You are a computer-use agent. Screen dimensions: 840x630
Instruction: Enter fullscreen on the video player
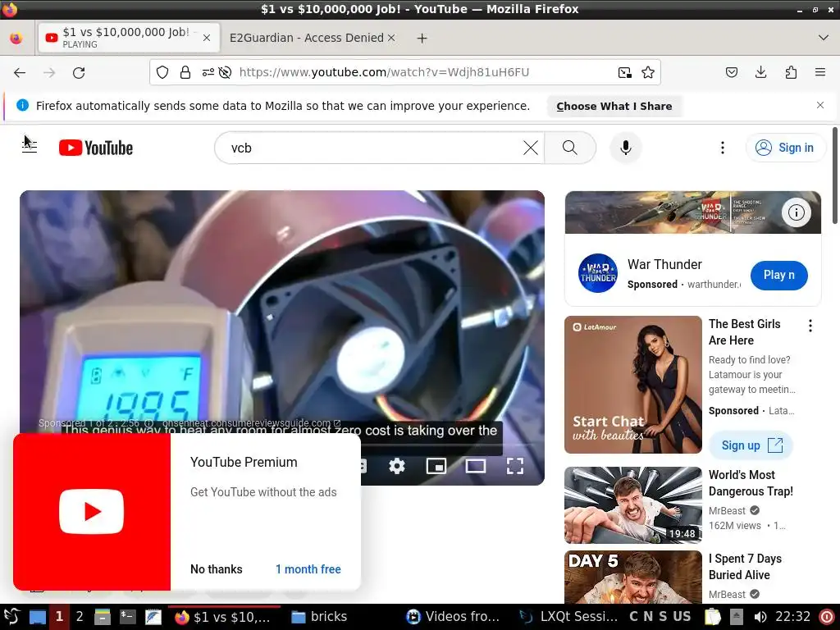515,466
